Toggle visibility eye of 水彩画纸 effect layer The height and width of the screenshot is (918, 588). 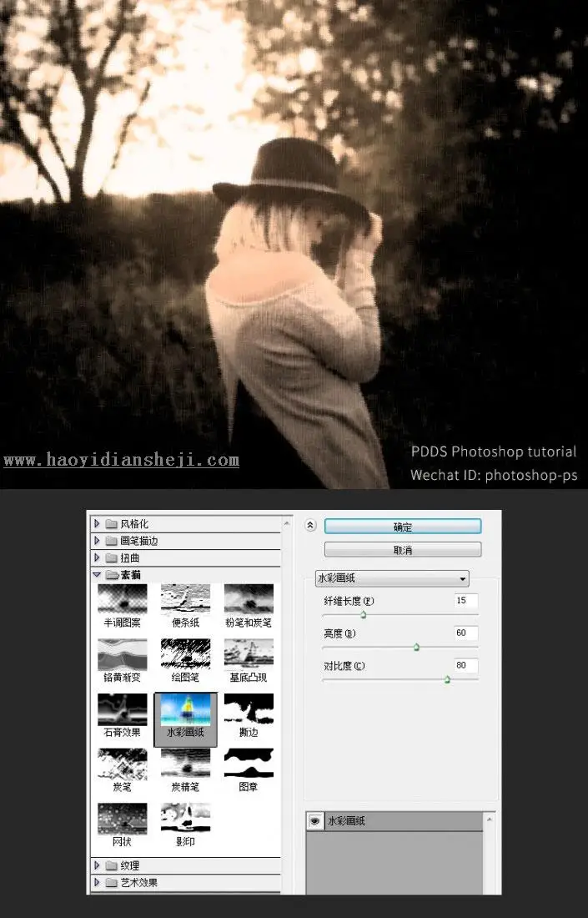click(x=314, y=821)
